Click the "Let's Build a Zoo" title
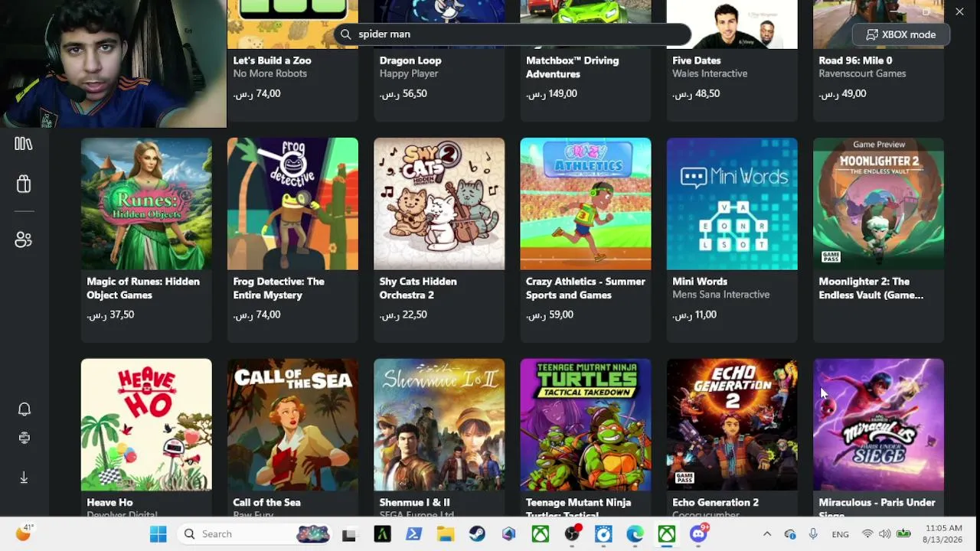The width and height of the screenshot is (980, 551). (272, 60)
